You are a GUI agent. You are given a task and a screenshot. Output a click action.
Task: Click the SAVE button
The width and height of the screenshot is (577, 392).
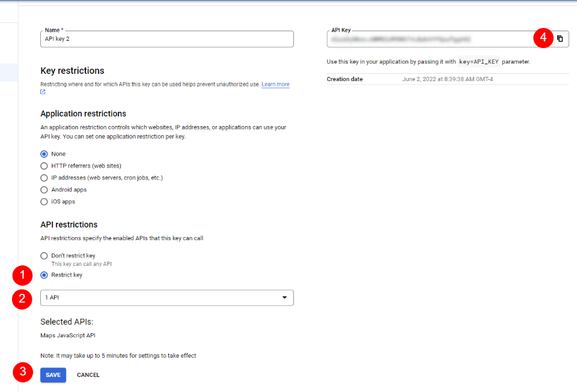tap(53, 375)
